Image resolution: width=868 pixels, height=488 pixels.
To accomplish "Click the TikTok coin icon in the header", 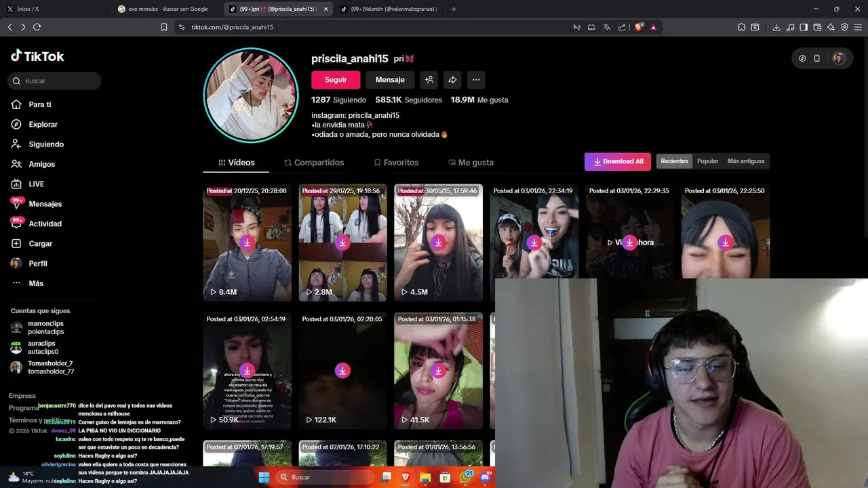I will (x=802, y=58).
